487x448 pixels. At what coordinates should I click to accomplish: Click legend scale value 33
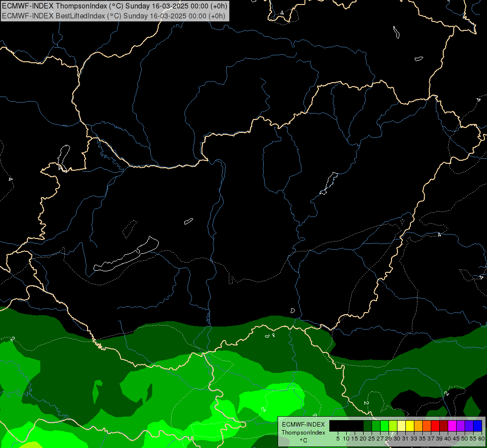coord(414,439)
